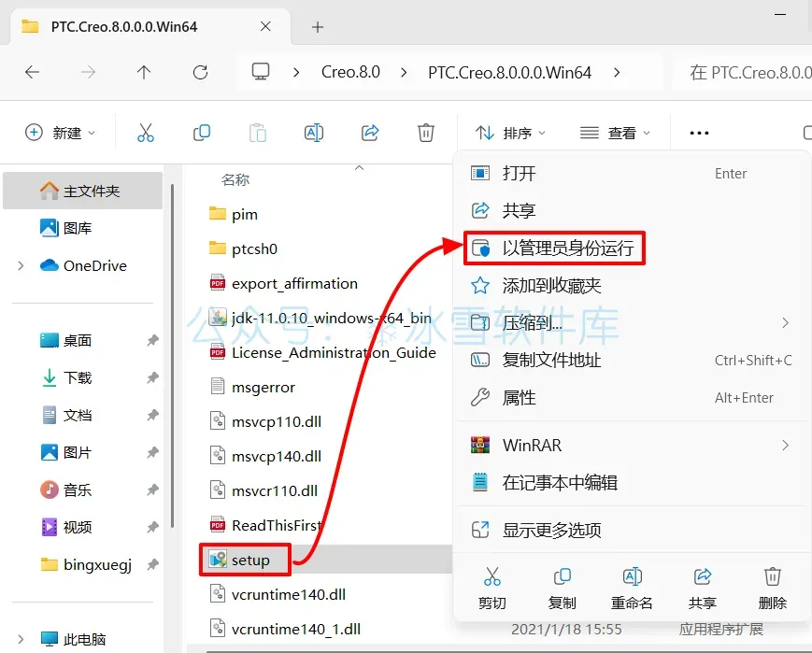
Task: Expand the 此电脑 tree node
Action: [x=21, y=639]
